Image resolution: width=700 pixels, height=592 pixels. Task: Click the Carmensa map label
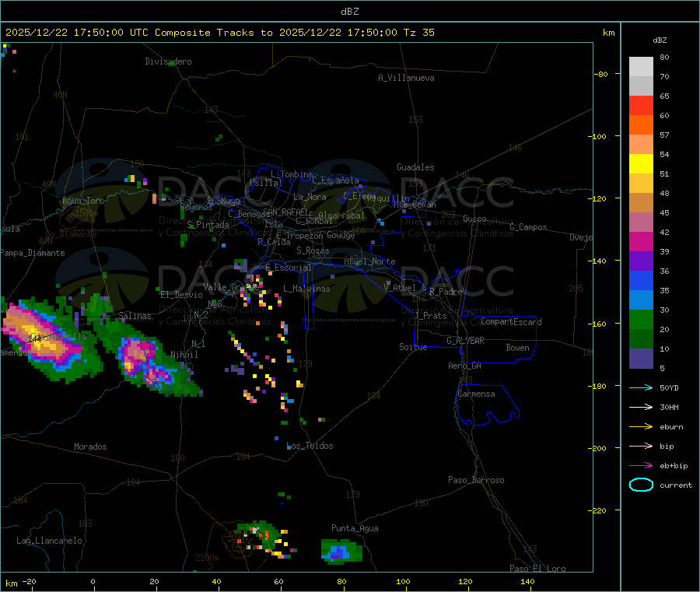[476, 394]
